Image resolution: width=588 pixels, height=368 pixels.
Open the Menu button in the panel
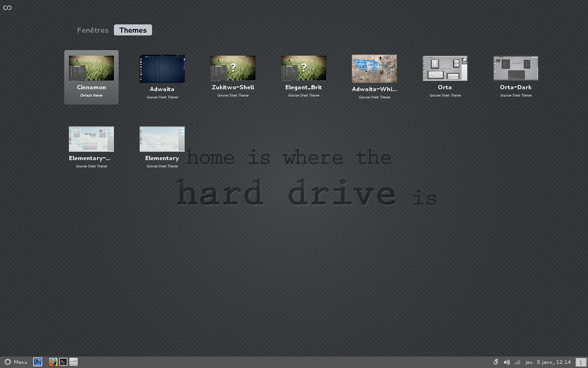click(16, 362)
